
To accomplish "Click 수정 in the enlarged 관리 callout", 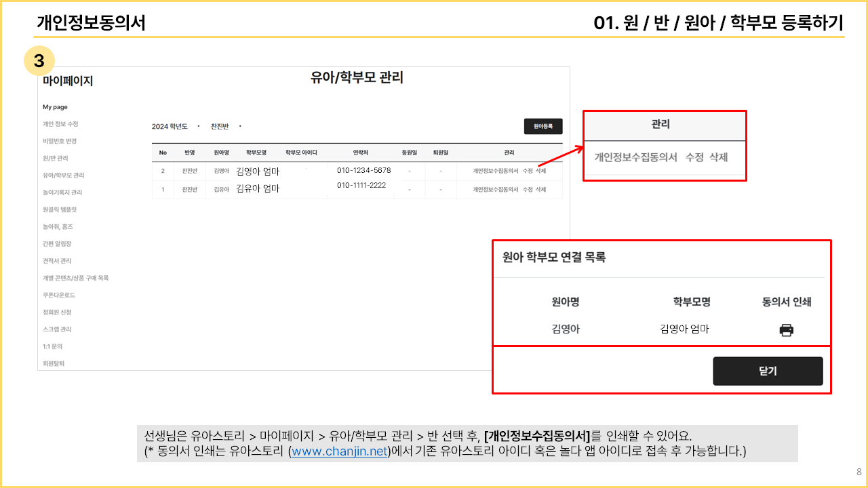I will [694, 157].
